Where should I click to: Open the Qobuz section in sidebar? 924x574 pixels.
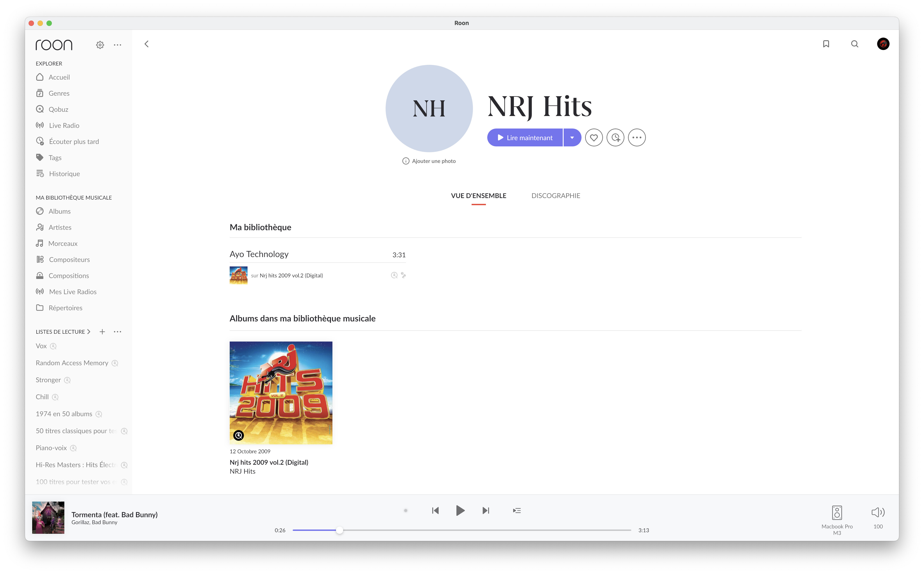coord(58,109)
